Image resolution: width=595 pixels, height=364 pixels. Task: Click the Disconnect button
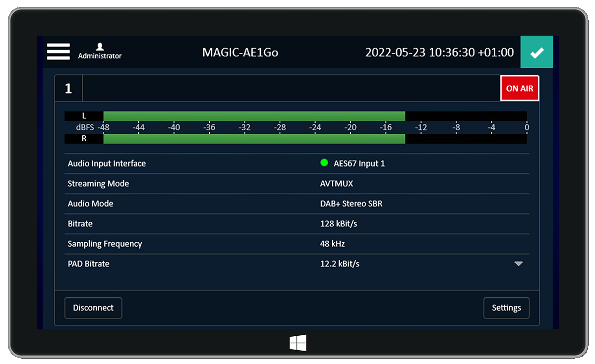coord(93,308)
